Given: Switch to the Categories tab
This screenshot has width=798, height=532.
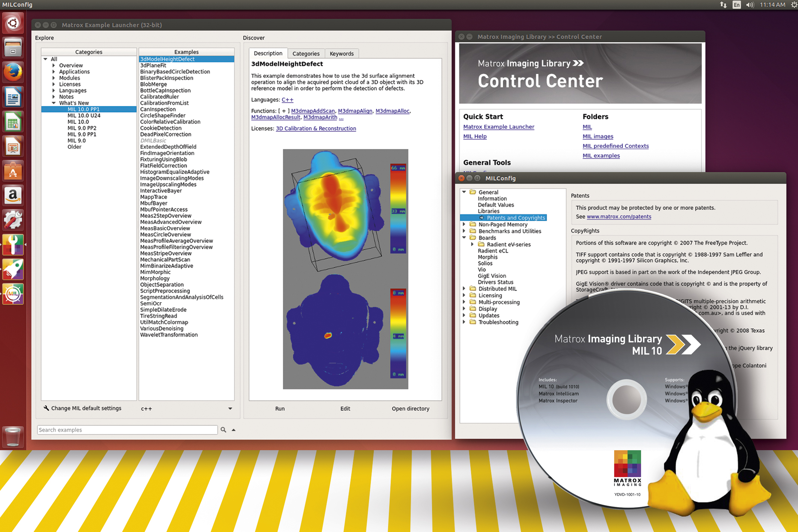Looking at the screenshot, I should [x=306, y=54].
